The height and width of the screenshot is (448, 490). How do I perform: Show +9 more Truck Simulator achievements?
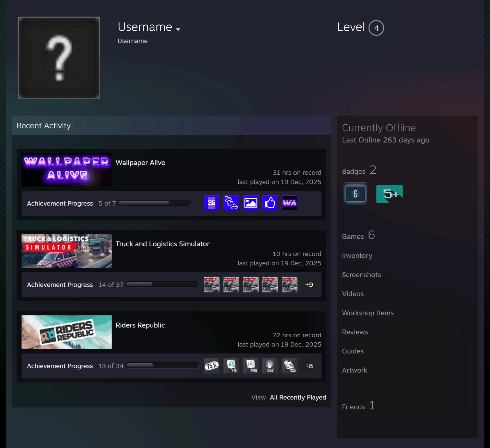pos(309,285)
